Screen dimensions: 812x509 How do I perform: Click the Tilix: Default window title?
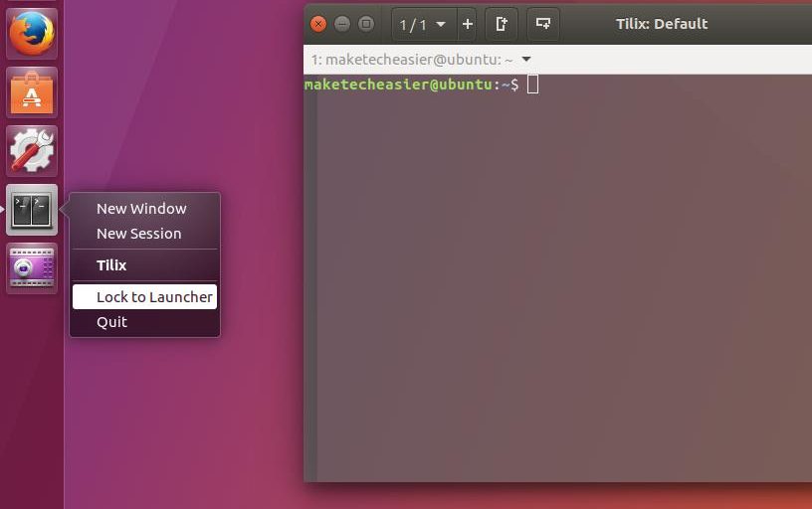(x=662, y=24)
